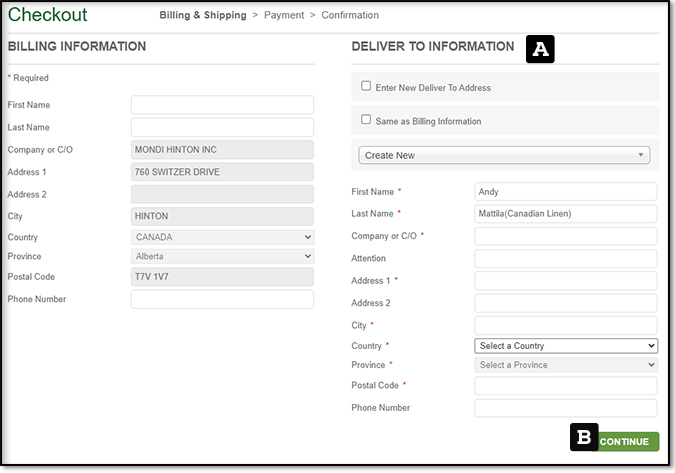Screen dimensions: 675x473
Task: Expand the Select a Country dropdown
Action: (x=565, y=346)
